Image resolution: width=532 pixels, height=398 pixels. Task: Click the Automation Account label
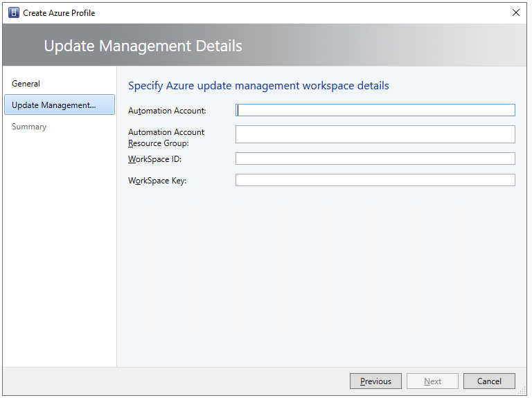click(167, 111)
